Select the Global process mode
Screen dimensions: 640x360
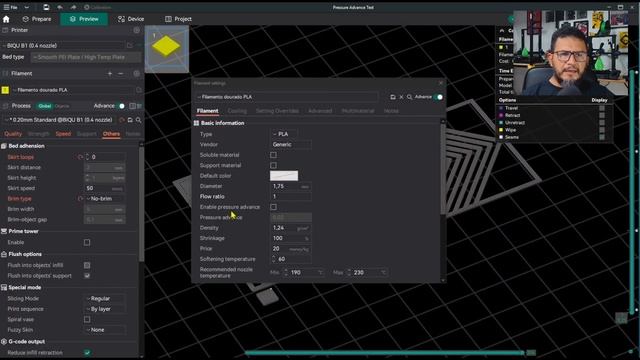[45, 106]
